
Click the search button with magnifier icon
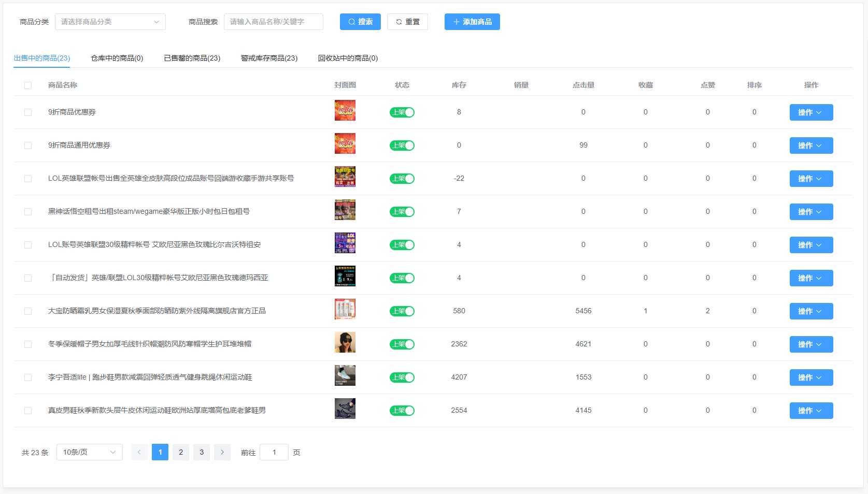[360, 22]
